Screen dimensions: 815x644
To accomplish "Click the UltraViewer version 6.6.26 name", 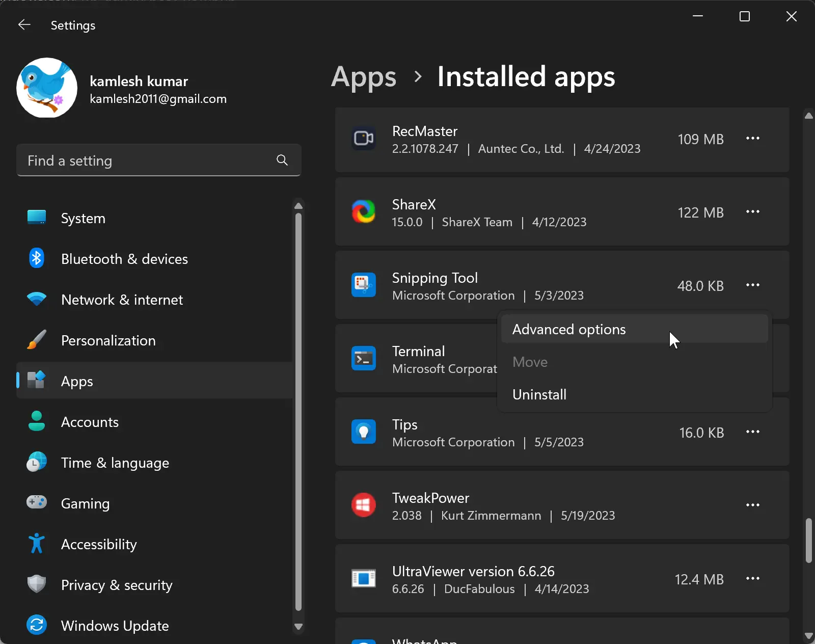I will tap(473, 571).
